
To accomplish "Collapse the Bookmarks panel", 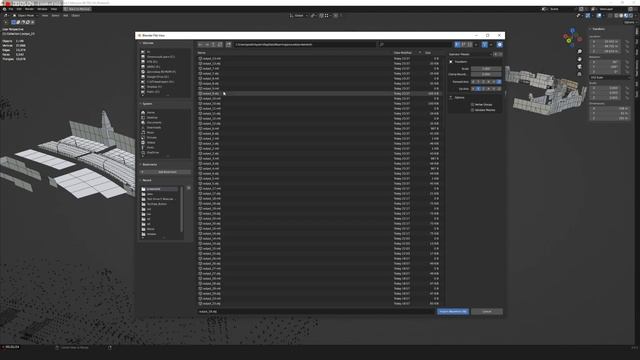I will (140, 164).
